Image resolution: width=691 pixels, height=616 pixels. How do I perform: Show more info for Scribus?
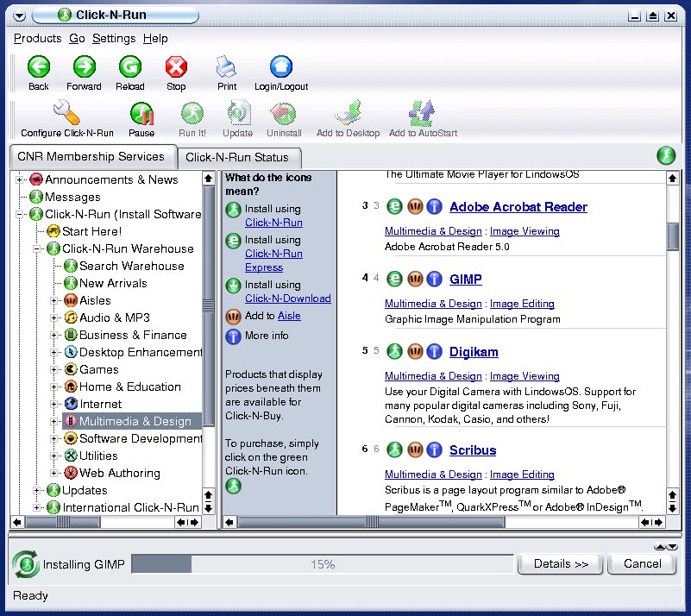(435, 449)
